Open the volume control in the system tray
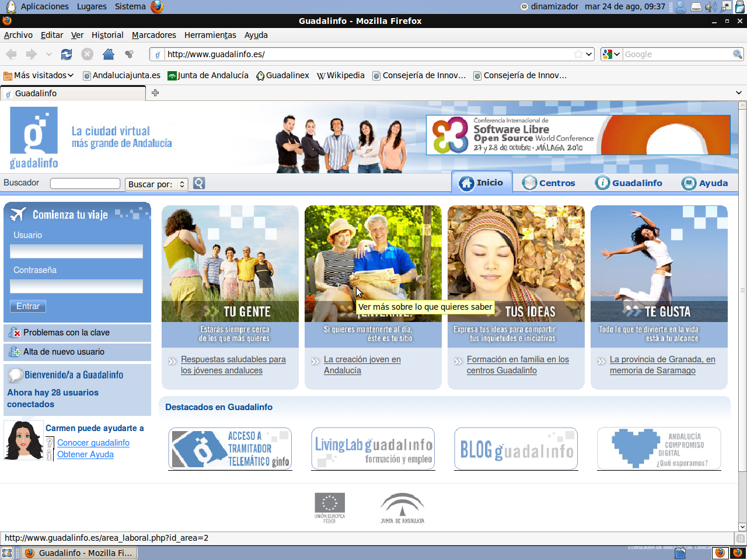747x560 pixels. [x=710, y=6]
